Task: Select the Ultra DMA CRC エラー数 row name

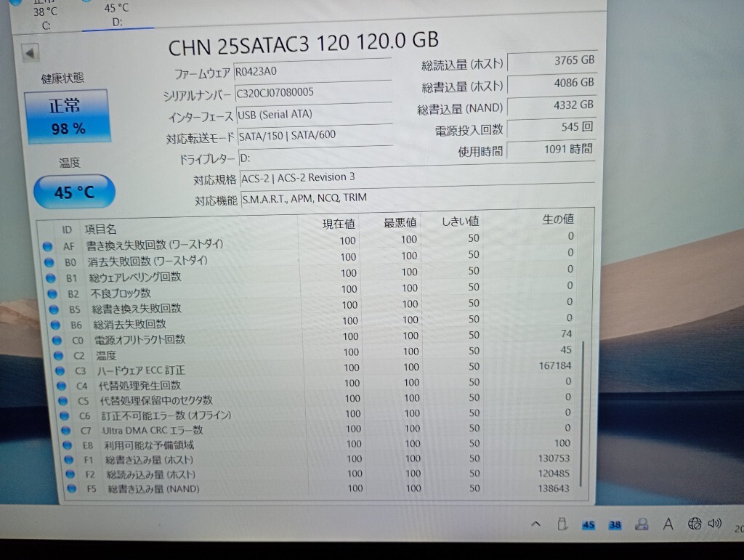Action: [x=153, y=430]
